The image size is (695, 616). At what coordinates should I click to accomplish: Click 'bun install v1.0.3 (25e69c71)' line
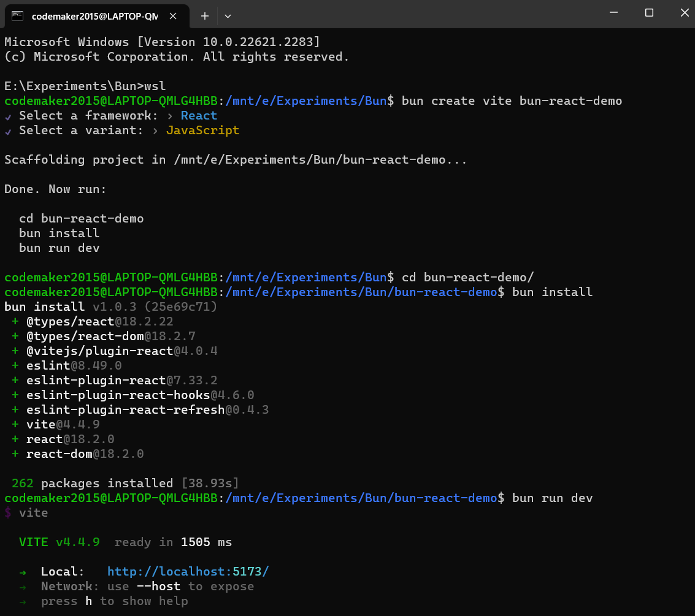pyautogui.click(x=111, y=306)
